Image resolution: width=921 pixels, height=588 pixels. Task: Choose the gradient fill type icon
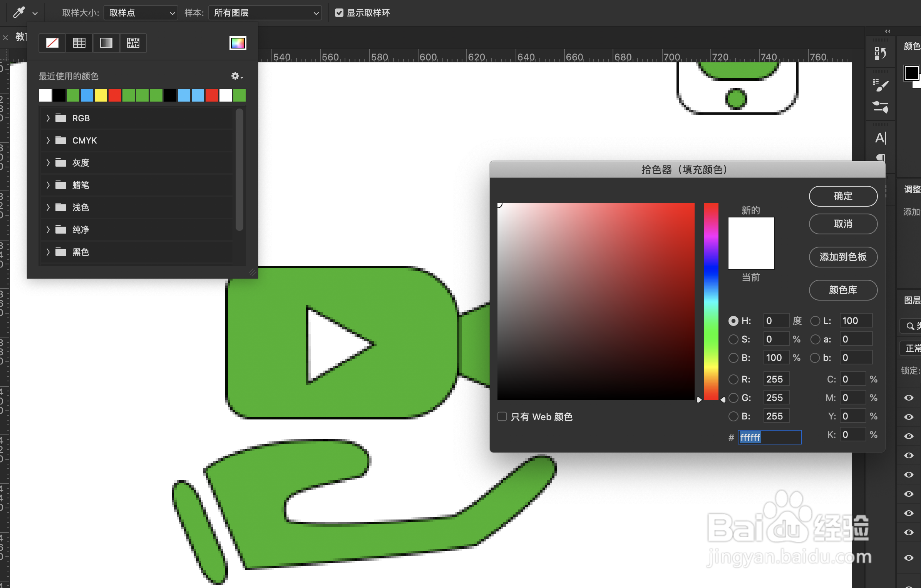click(106, 43)
